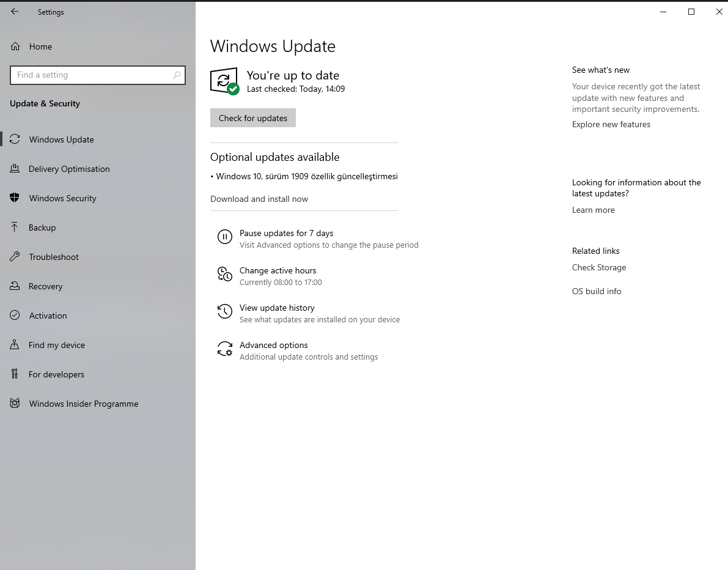Click Explore new features link
Screen dimensions: 728x570
click(611, 125)
